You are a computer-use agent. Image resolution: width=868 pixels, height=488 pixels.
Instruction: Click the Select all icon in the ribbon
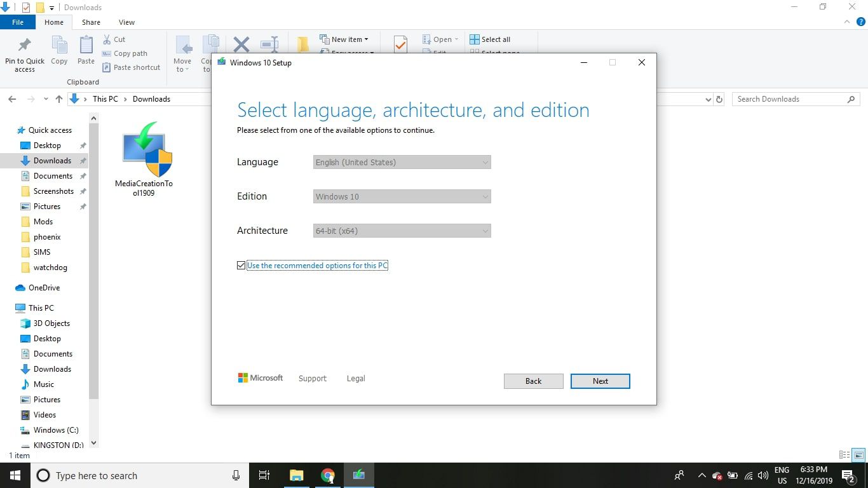(474, 39)
